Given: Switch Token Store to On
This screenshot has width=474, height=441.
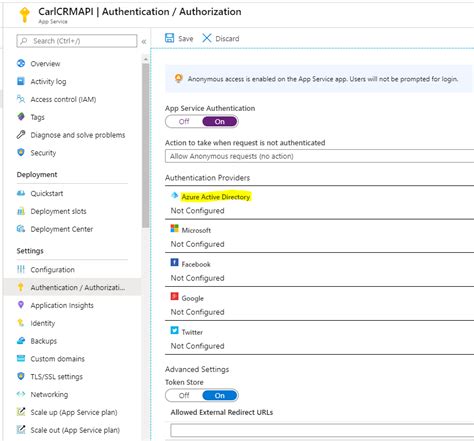Looking at the screenshot, I should 220,396.
